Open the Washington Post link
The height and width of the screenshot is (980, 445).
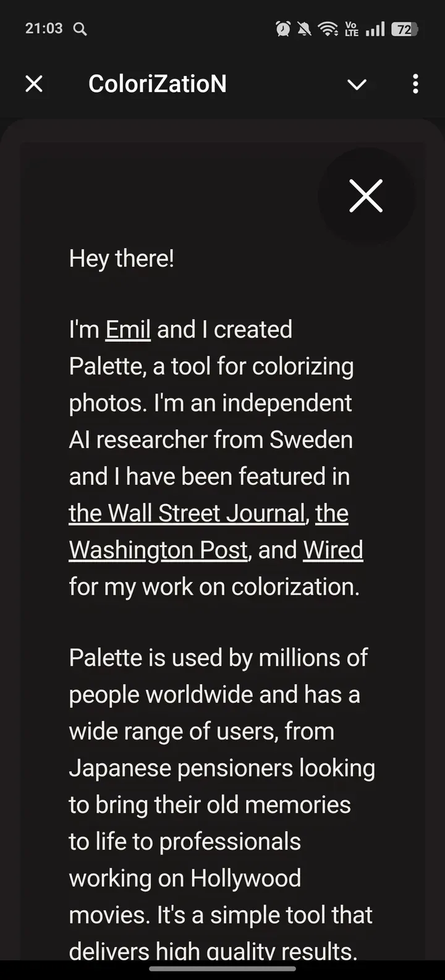pyautogui.click(x=157, y=550)
